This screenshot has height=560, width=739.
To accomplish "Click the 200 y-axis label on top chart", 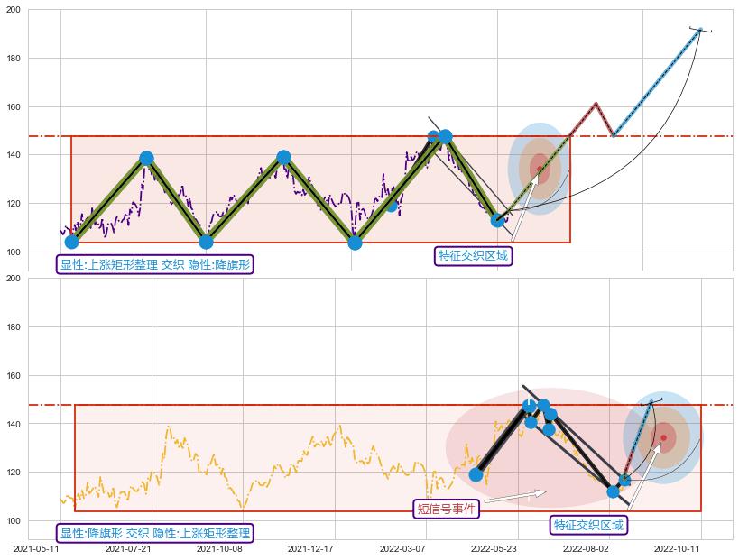I will click(14, 10).
